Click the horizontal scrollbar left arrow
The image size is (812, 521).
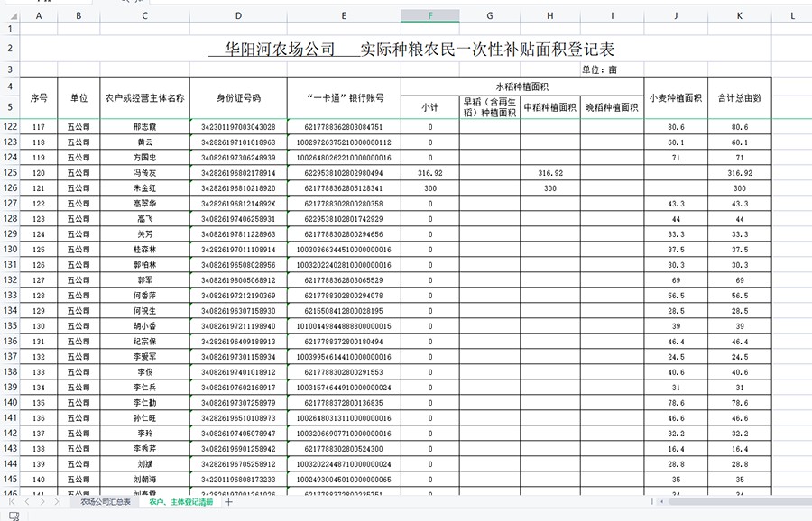(x=662, y=502)
